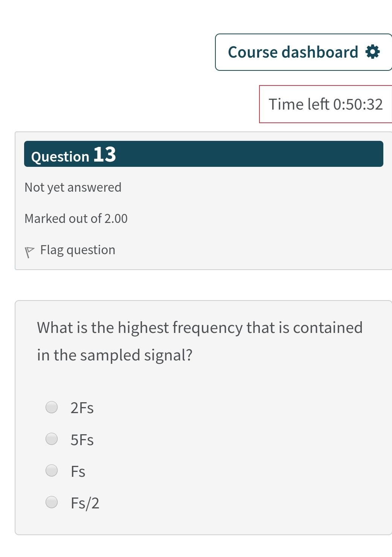
Task: Click the radio button next to 2Fs
Action: pos(51,407)
